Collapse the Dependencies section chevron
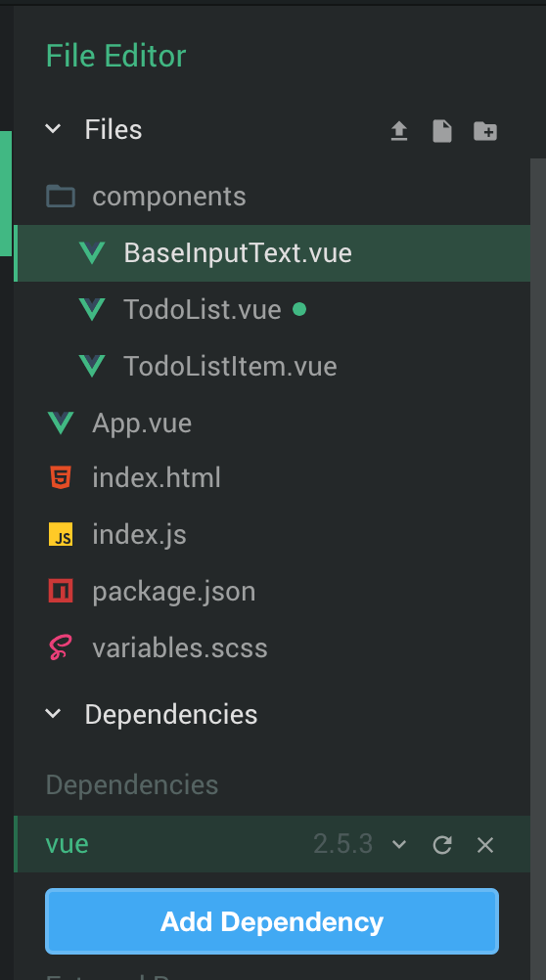 (53, 714)
